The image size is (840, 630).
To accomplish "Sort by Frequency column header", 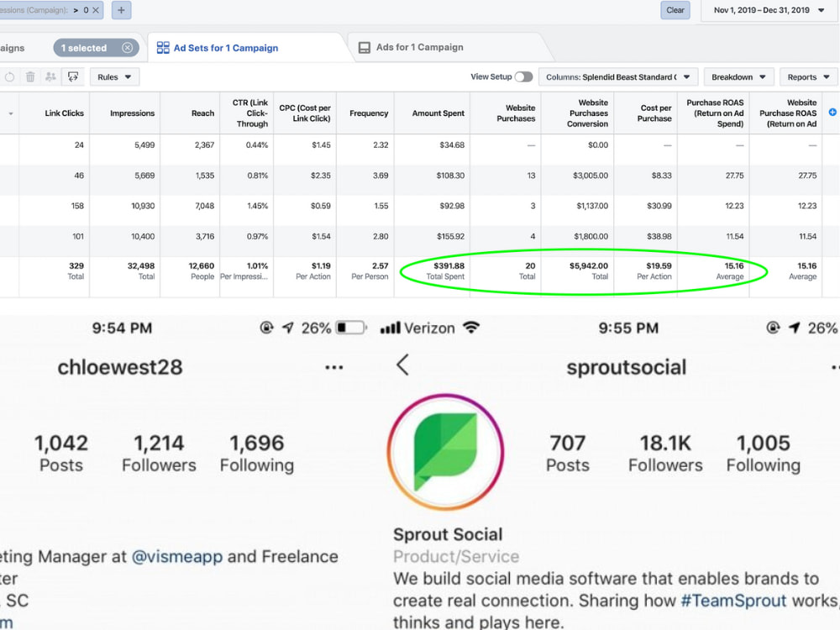I will 369,113.
